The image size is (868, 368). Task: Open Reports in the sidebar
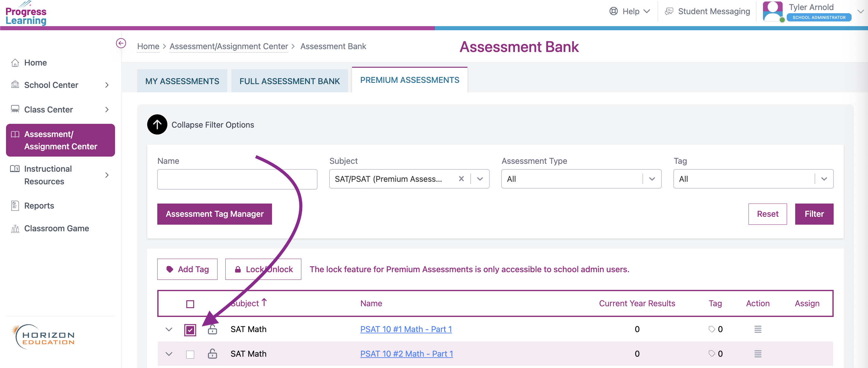click(x=39, y=206)
